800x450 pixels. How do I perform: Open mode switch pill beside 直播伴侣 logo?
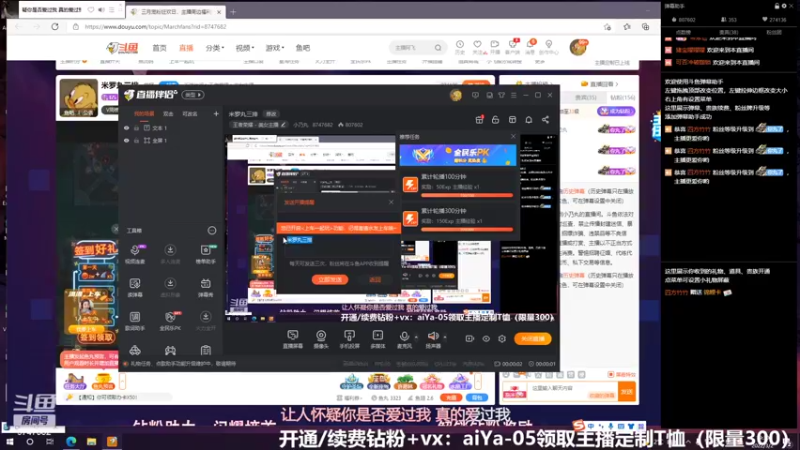193,95
